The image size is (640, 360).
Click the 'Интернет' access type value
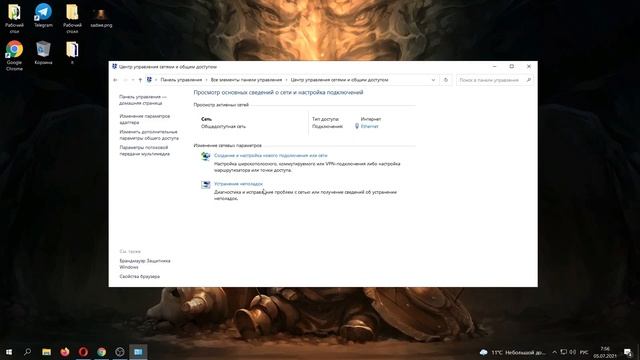[371, 119]
